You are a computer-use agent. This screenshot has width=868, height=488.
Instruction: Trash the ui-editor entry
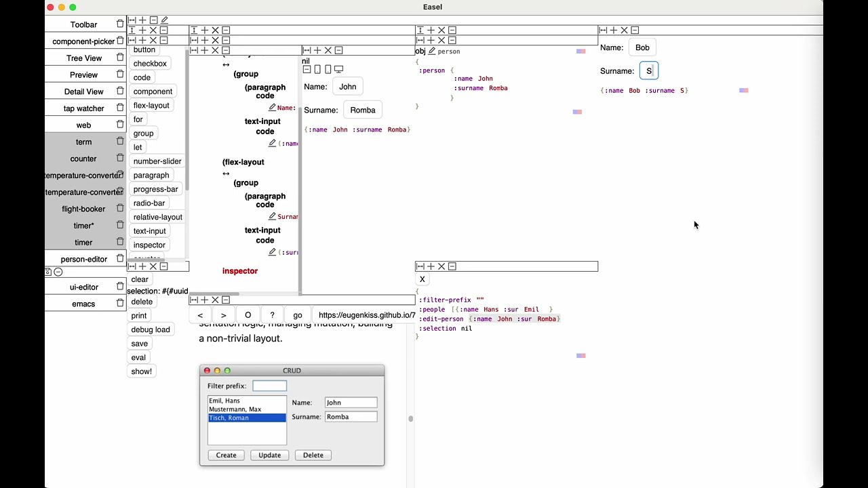(120, 287)
